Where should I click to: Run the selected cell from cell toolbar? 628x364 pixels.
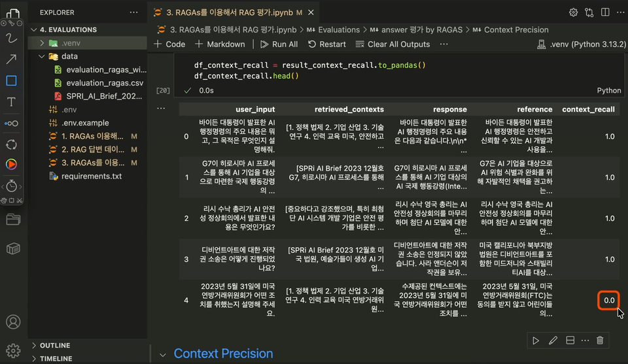(536, 340)
